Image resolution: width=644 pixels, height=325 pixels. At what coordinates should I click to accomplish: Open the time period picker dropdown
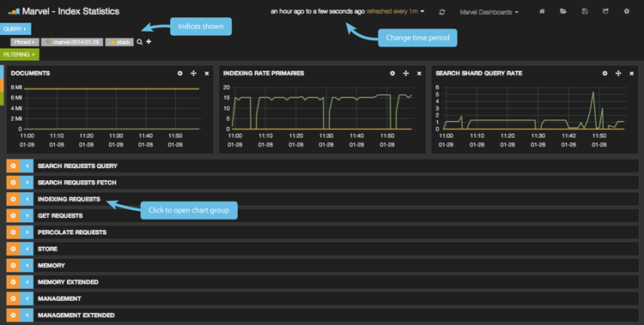(x=348, y=11)
